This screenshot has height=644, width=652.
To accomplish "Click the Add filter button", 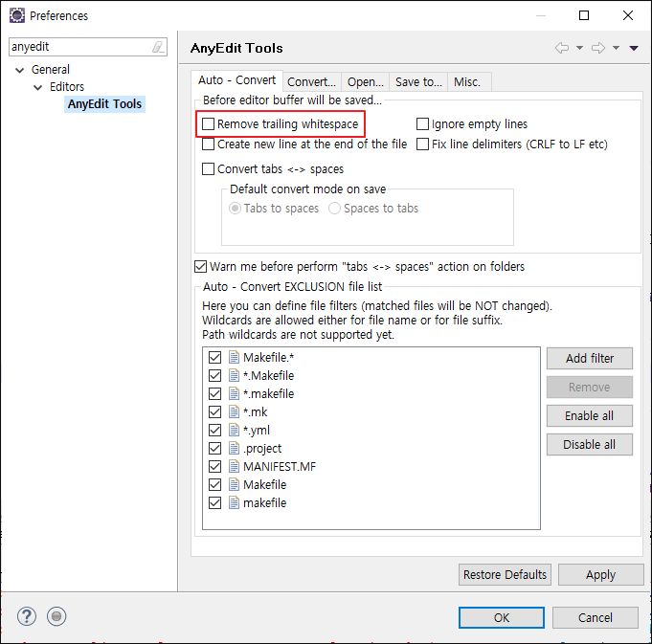I will [x=590, y=358].
